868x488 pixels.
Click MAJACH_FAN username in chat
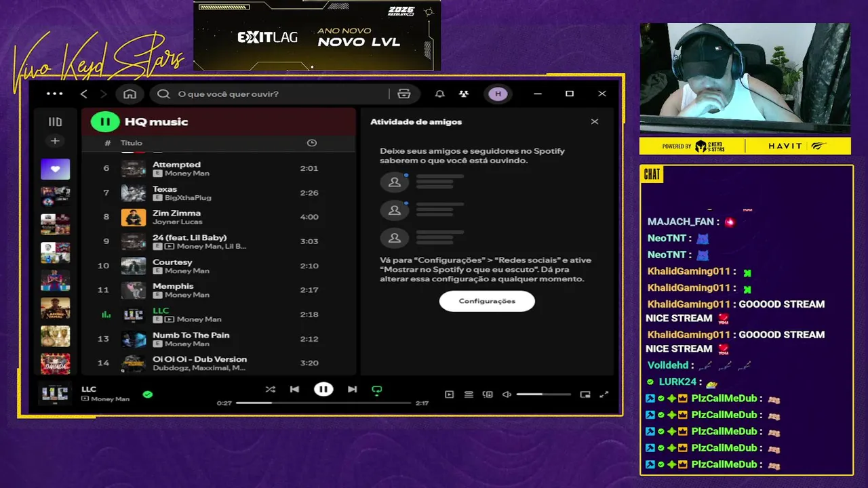click(681, 222)
